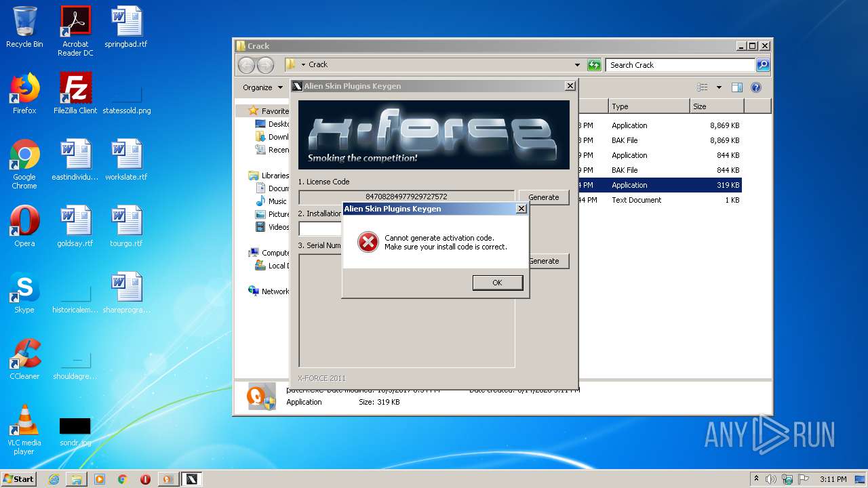
Task: Click Crack in the address breadcrumb
Action: [x=318, y=65]
